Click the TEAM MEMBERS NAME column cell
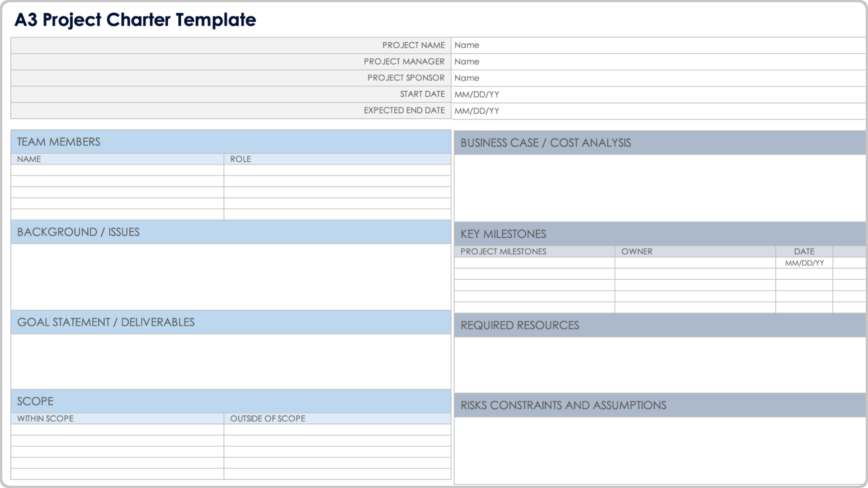The height and width of the screenshot is (488, 868). pos(118,159)
